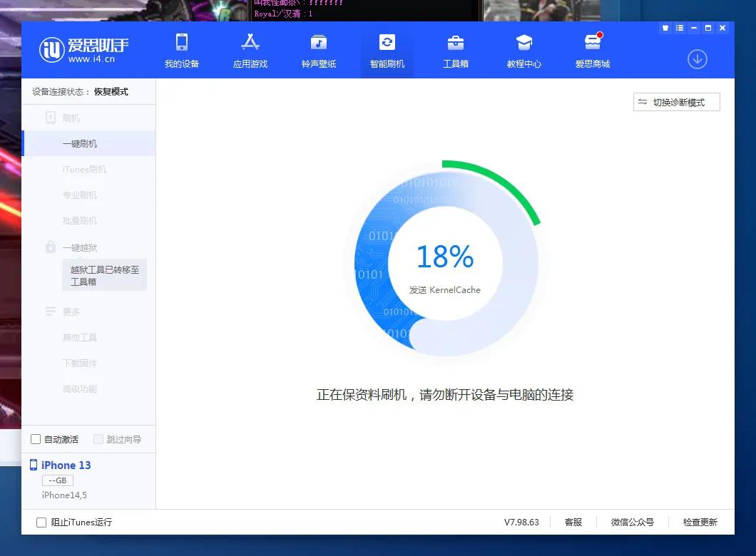Open the 工具箱 (Toolbox)
Viewport: 756px width, 556px height.
pos(455,50)
